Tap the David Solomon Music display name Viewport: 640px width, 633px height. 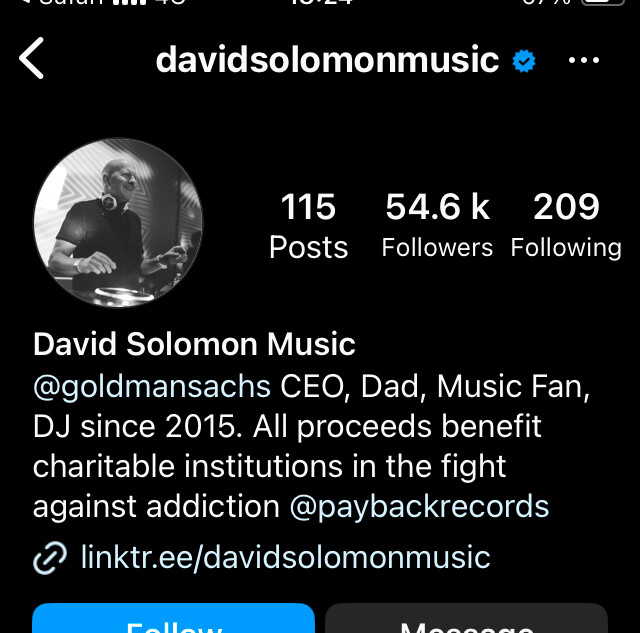tap(194, 344)
